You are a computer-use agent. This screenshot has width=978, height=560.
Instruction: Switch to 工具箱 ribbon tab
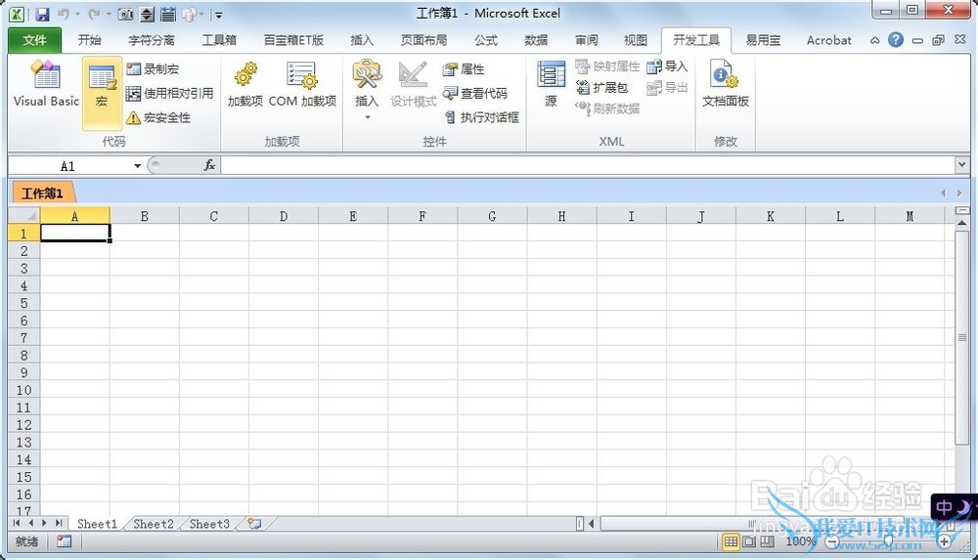click(219, 40)
